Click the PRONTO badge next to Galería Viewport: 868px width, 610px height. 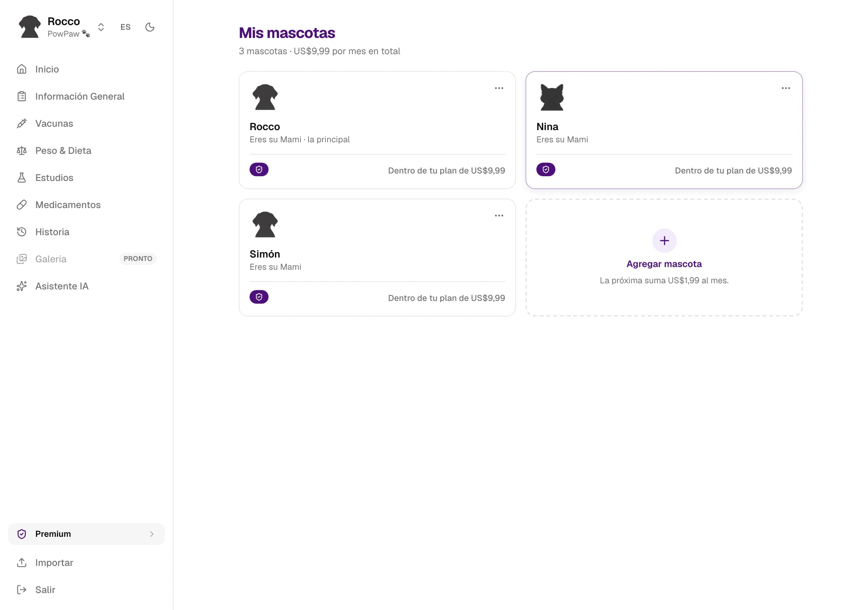click(138, 259)
